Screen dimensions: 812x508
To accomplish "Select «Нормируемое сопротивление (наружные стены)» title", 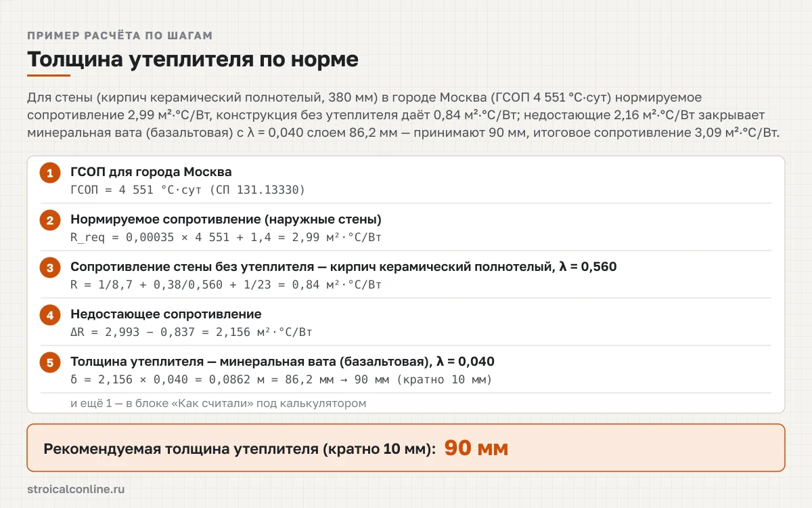I will tap(226, 219).
